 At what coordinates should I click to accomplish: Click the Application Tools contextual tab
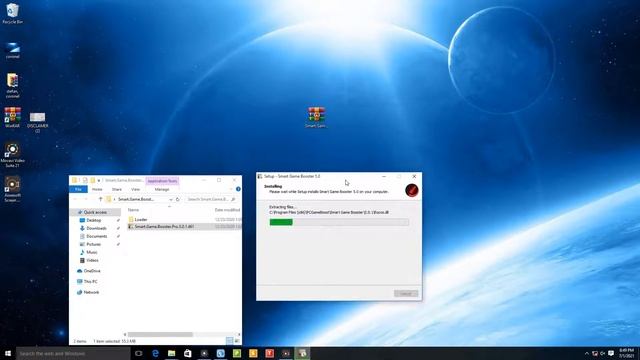[162, 181]
